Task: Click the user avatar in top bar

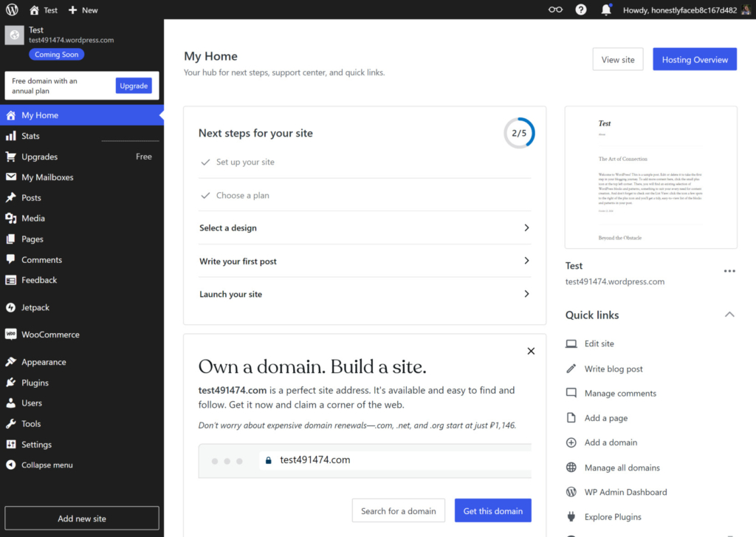Action: [x=745, y=10]
